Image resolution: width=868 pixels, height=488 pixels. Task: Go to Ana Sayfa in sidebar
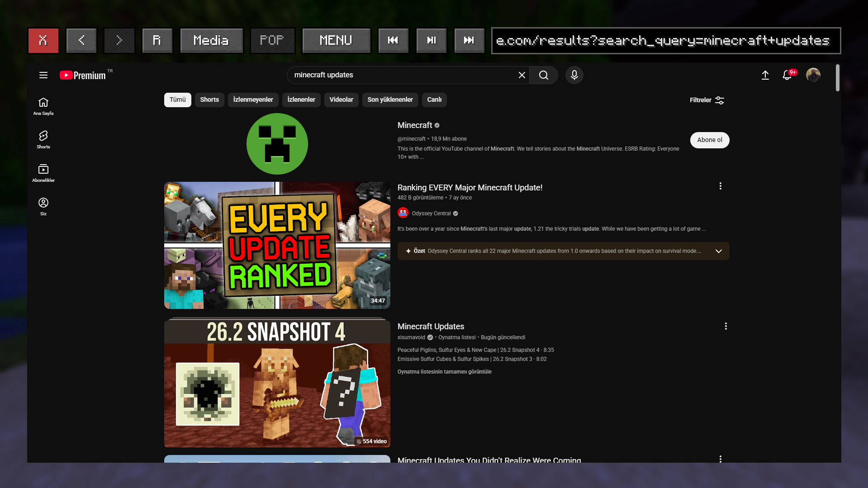[x=43, y=107]
